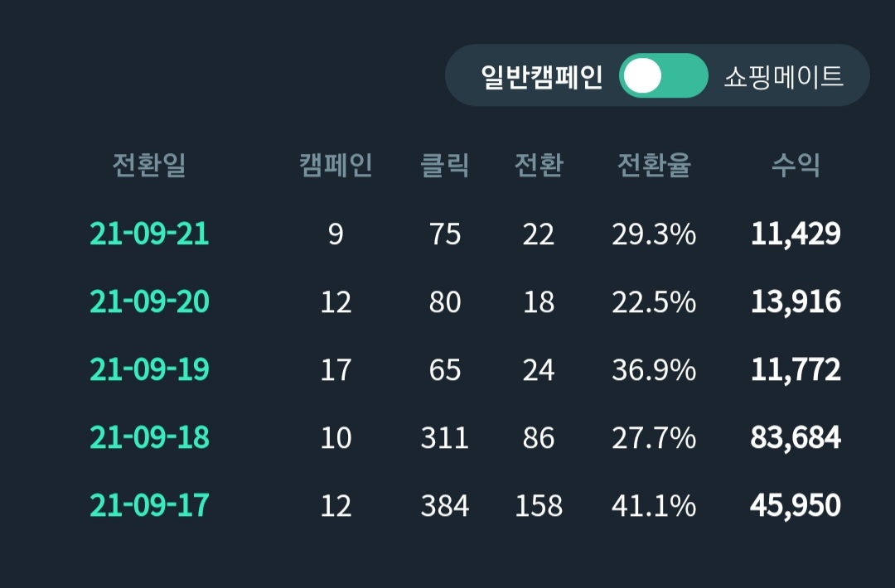Open the 21-09-17 date row

click(149, 505)
